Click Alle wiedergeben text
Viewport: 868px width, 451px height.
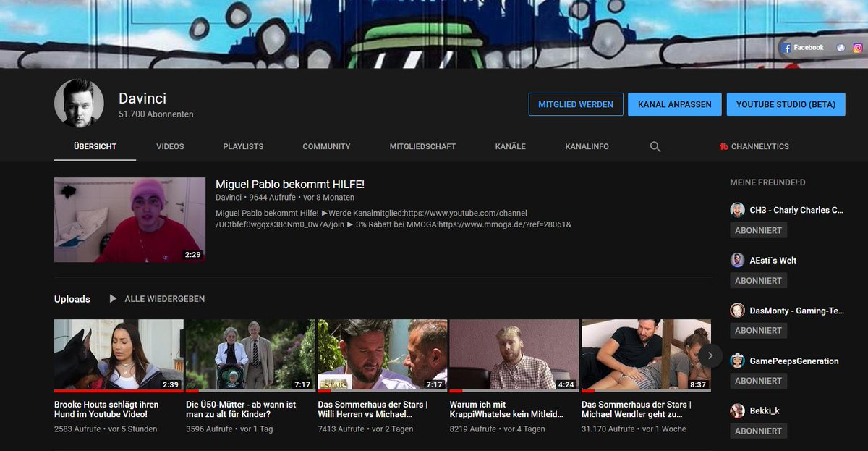pyautogui.click(x=164, y=299)
